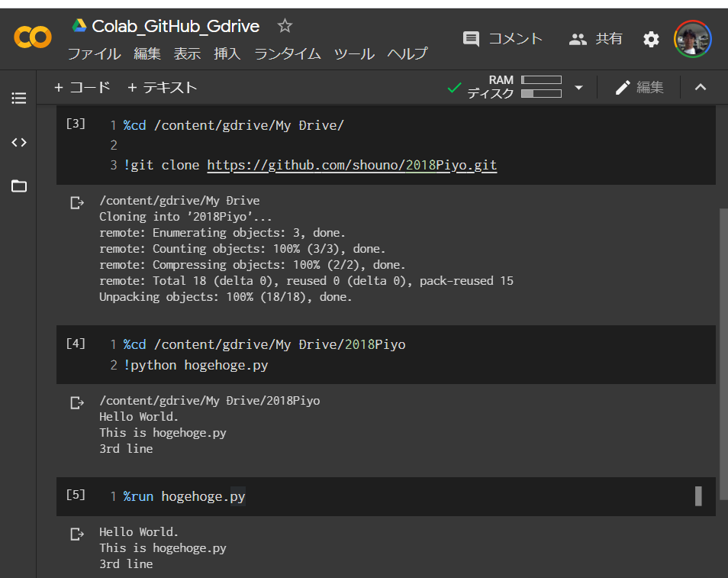Open the ファイル menu

pos(95,54)
